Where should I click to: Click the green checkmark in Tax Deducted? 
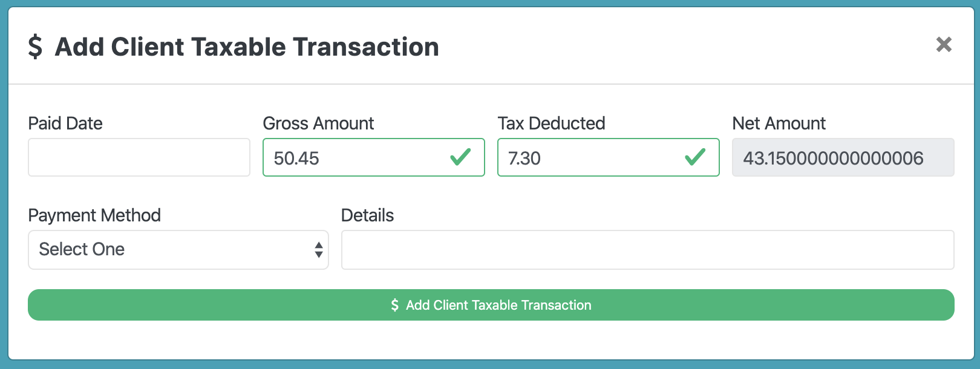click(x=695, y=158)
